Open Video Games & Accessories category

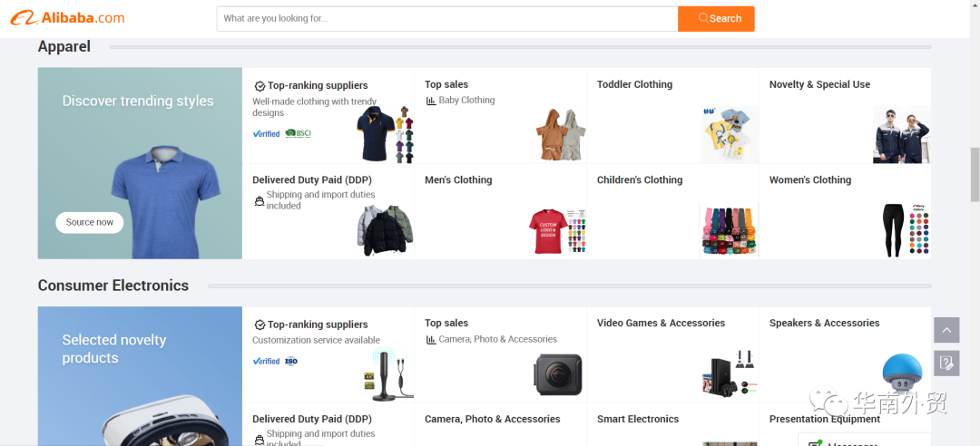(661, 323)
